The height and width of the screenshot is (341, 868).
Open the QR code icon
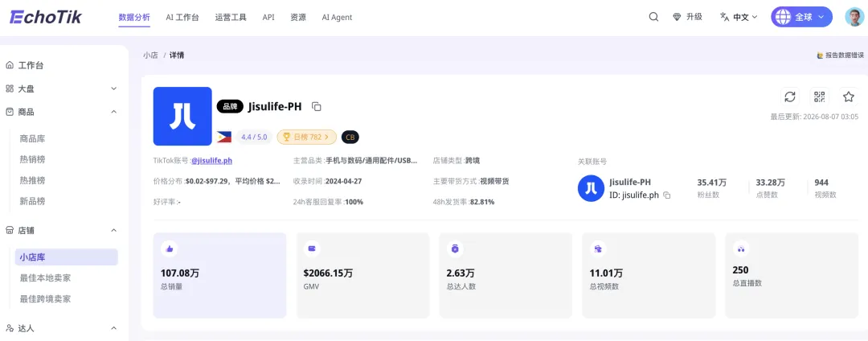(819, 97)
